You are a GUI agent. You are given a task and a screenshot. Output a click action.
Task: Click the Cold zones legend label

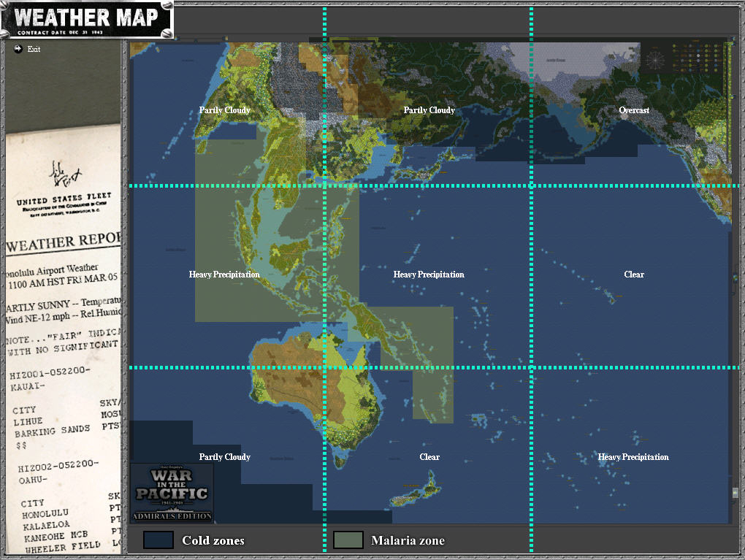pos(213,540)
